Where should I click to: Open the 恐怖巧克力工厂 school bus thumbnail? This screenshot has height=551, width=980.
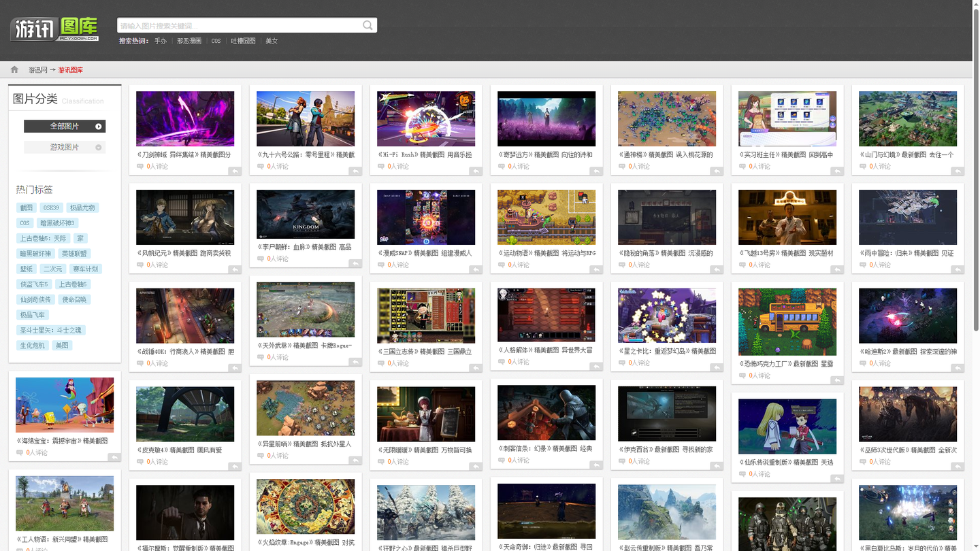[787, 322]
